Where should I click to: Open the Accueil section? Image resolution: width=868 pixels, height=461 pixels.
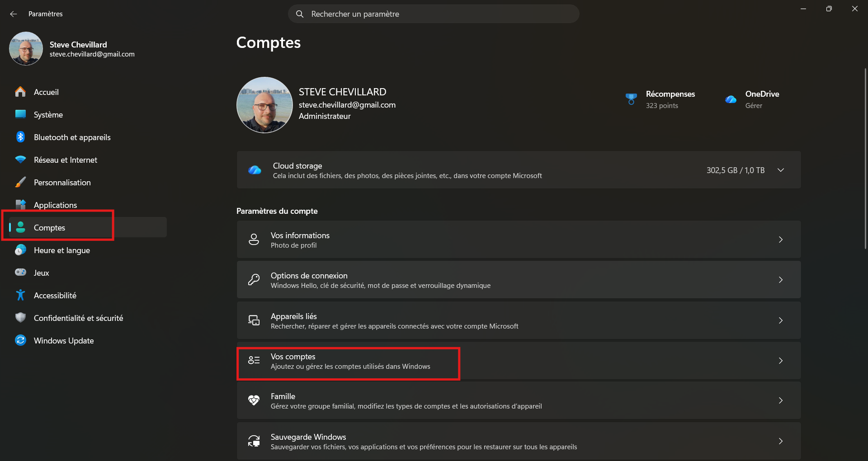coord(88,92)
